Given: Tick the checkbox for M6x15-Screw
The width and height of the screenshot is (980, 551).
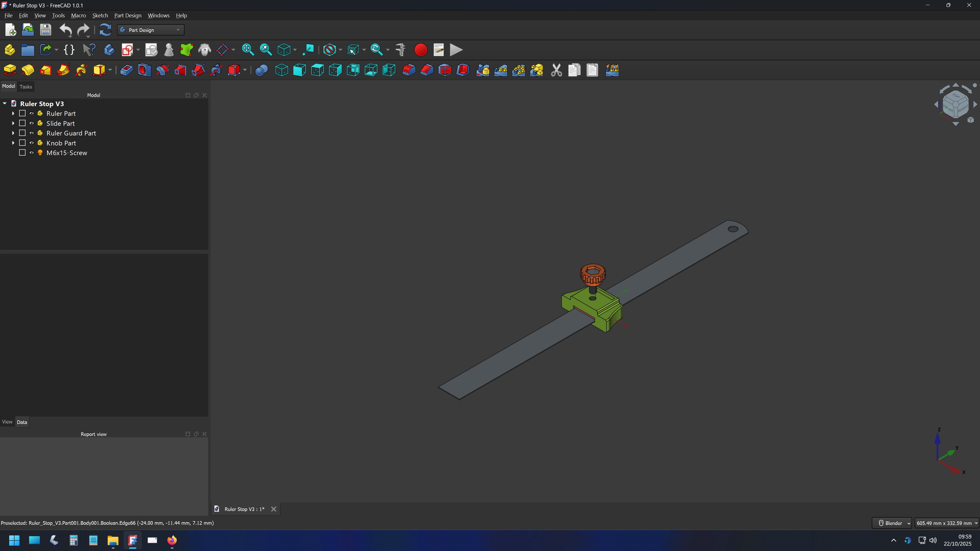Looking at the screenshot, I should click(22, 153).
